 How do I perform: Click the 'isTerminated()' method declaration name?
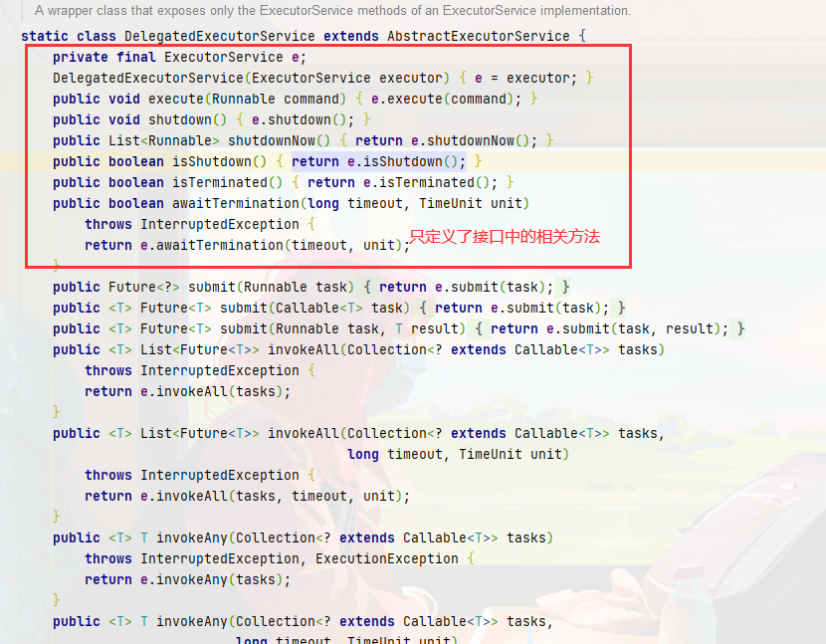tap(220, 182)
